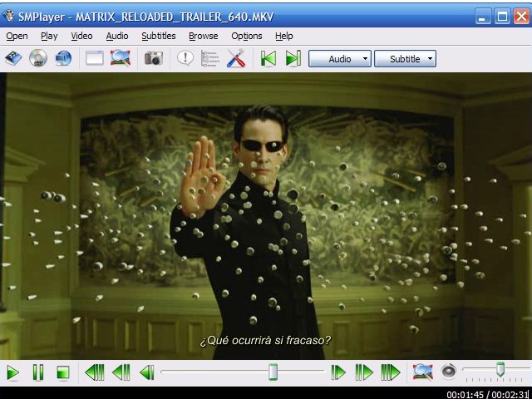Open the Help menu
This screenshot has height=399, width=532.
284,36
